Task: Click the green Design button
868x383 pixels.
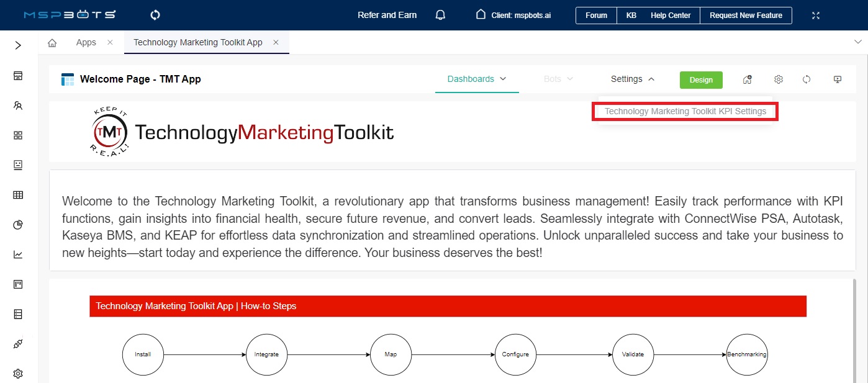Action: coord(701,79)
